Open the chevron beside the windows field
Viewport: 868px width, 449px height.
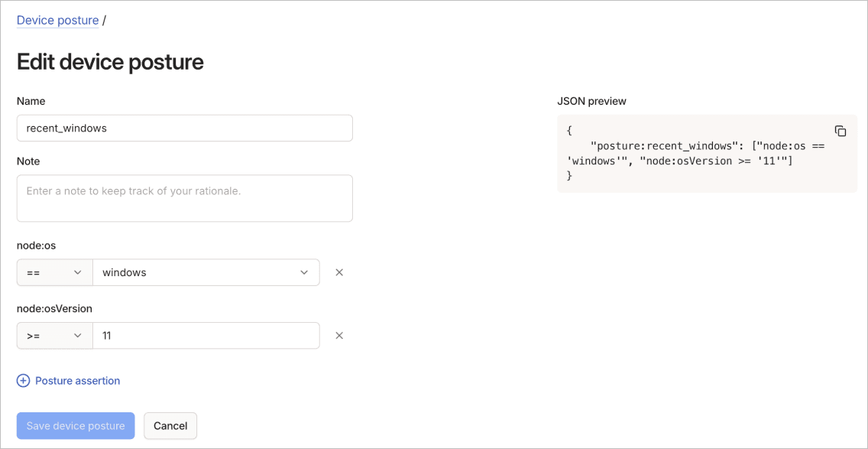pyautogui.click(x=304, y=272)
